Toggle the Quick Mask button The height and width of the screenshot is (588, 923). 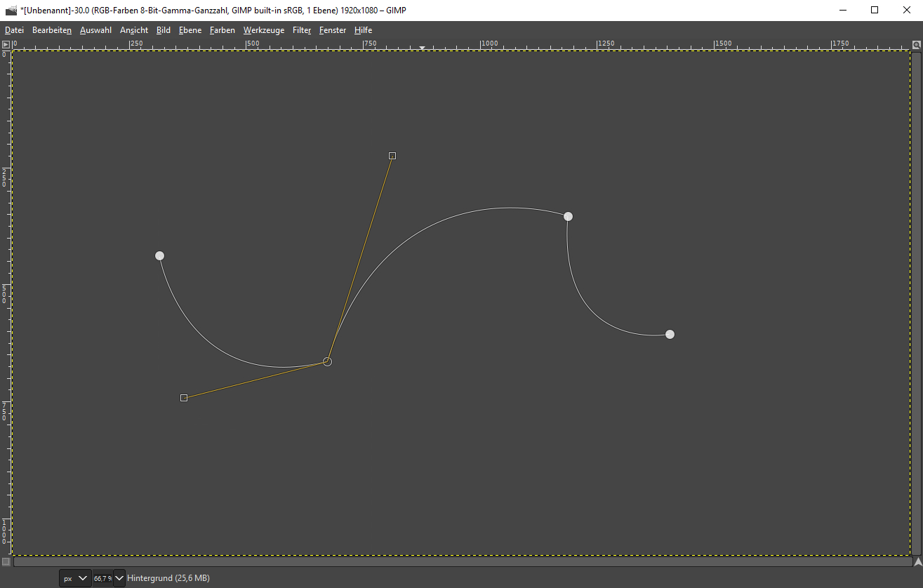pos(6,561)
